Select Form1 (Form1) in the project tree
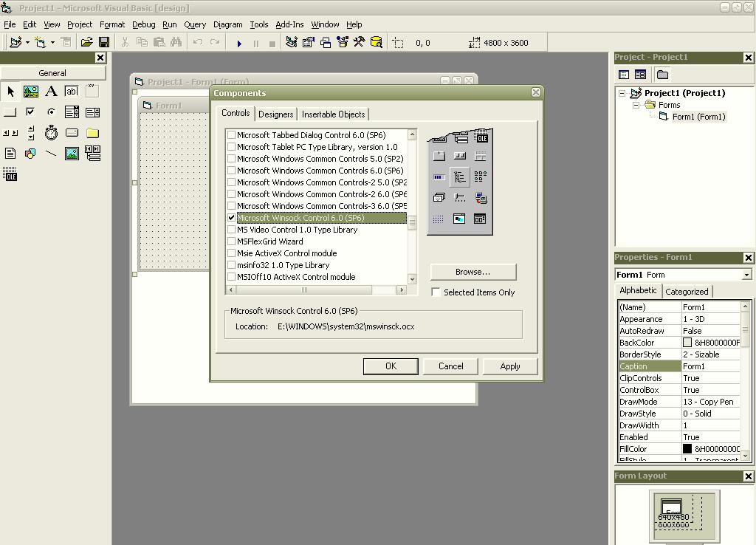This screenshot has width=756, height=545. 698,117
